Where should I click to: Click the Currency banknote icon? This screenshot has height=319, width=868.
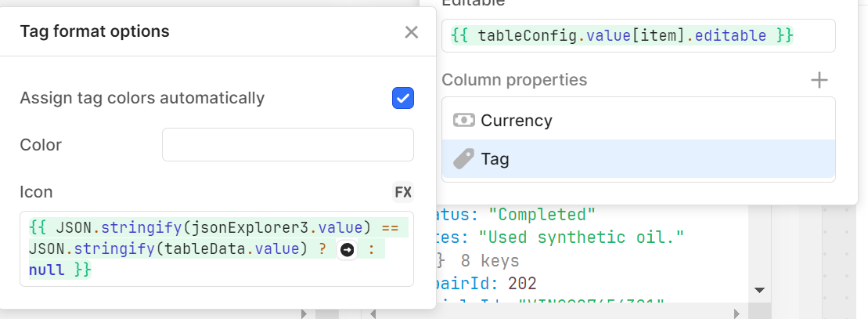coord(464,121)
